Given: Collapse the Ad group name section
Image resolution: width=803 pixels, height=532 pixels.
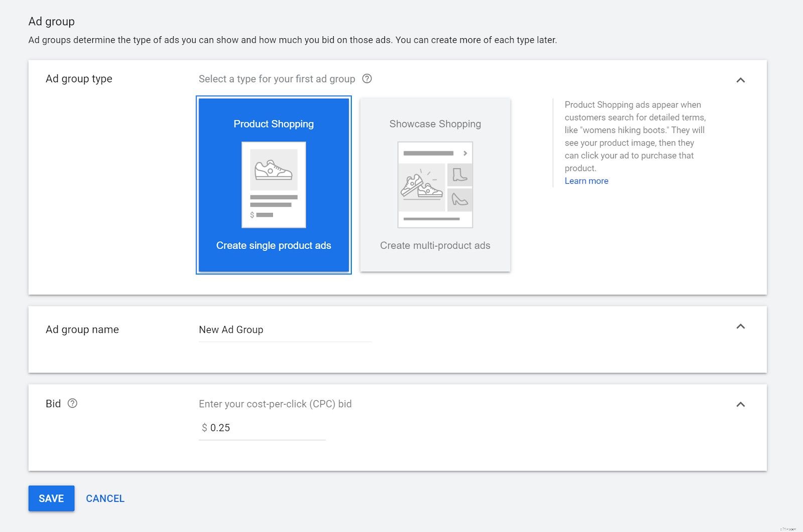Looking at the screenshot, I should (x=741, y=326).
